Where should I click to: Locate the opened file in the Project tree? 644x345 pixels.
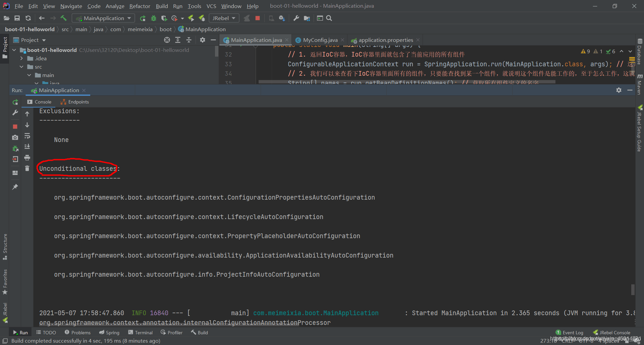167,40
